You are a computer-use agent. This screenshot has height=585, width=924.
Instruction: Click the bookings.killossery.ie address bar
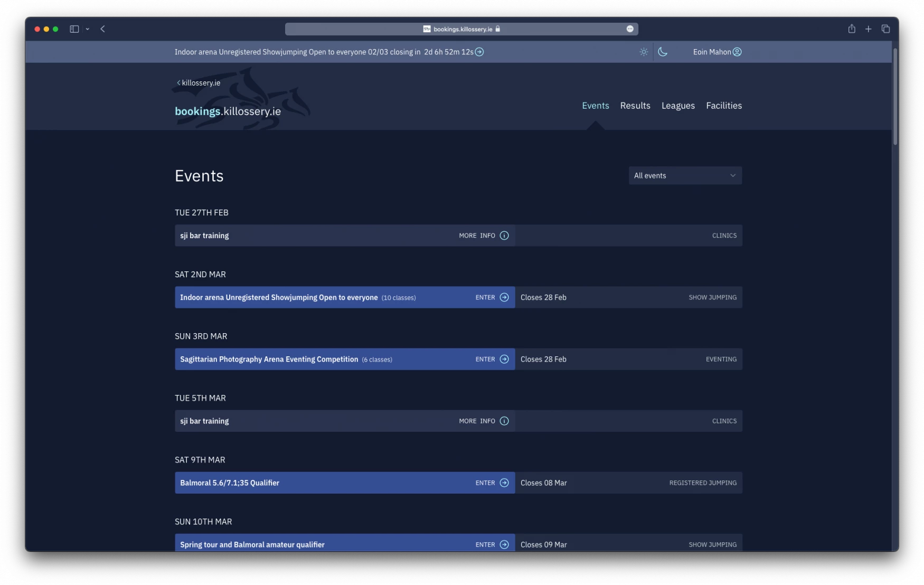pos(461,29)
